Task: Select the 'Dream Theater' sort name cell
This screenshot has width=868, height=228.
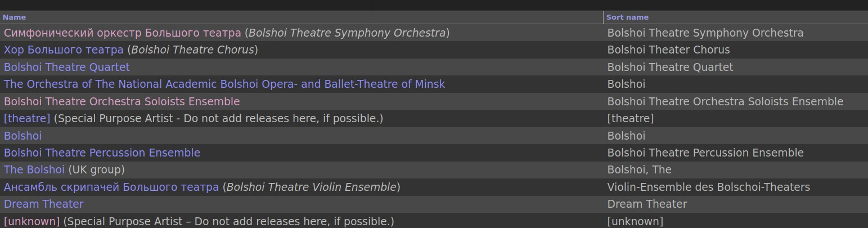Action: pyautogui.click(x=647, y=204)
